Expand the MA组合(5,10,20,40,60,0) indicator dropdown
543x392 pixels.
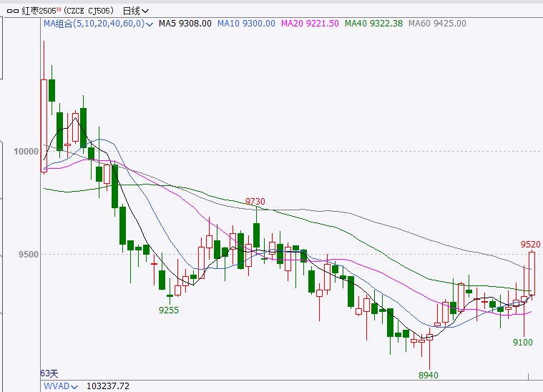click(98, 24)
